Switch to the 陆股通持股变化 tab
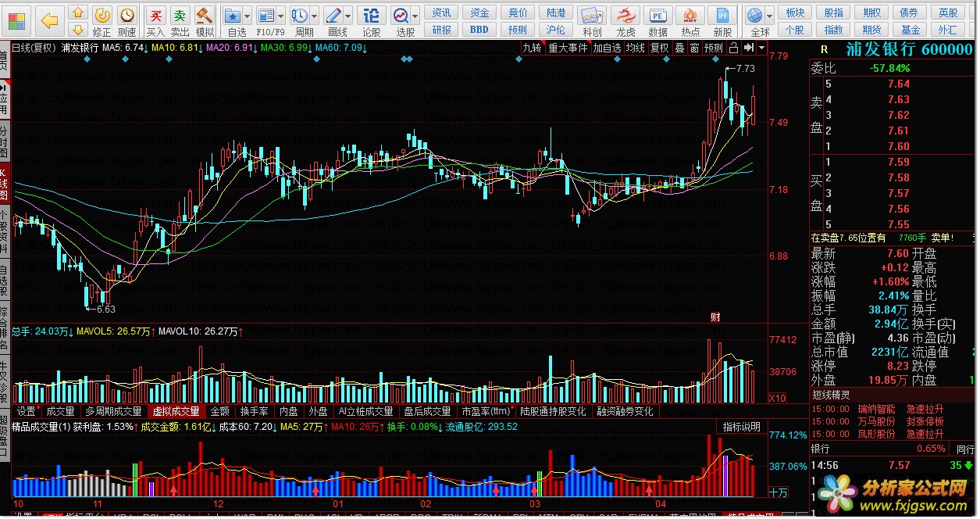The height and width of the screenshot is (519, 980). click(x=553, y=411)
